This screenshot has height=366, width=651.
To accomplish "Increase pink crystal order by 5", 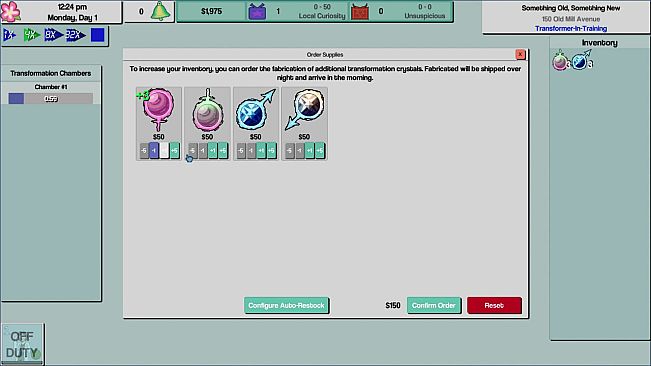I will 174,151.
